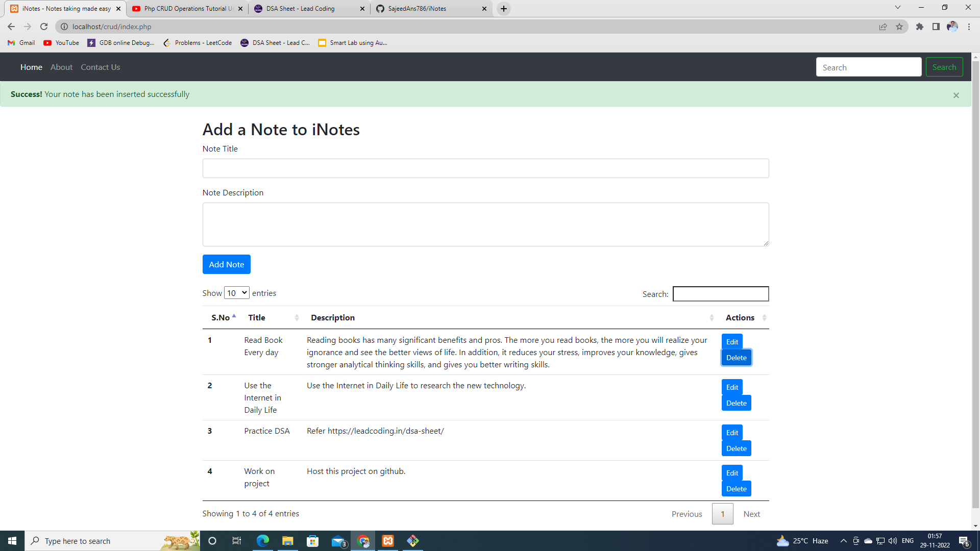
Task: Click inside the Note Description textarea
Action: [485, 224]
